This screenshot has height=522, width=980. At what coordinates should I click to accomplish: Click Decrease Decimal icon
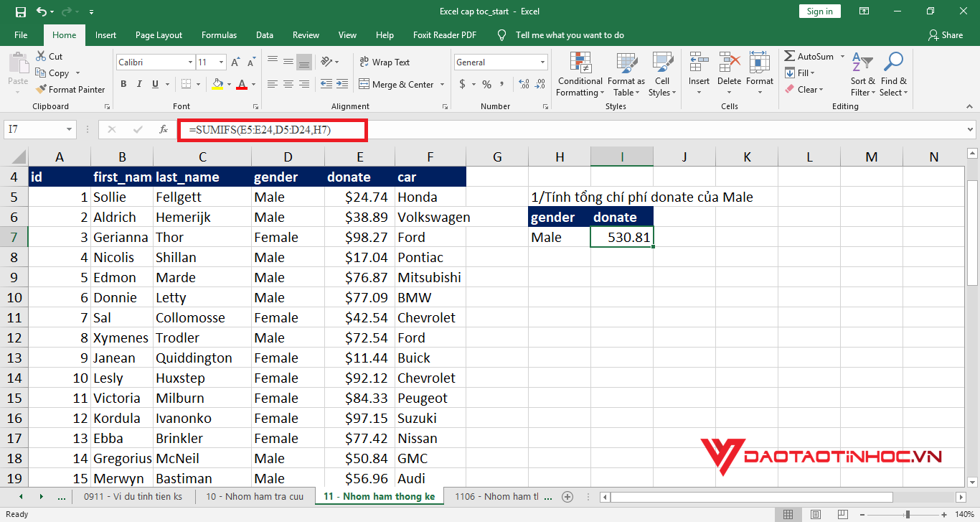click(542, 84)
